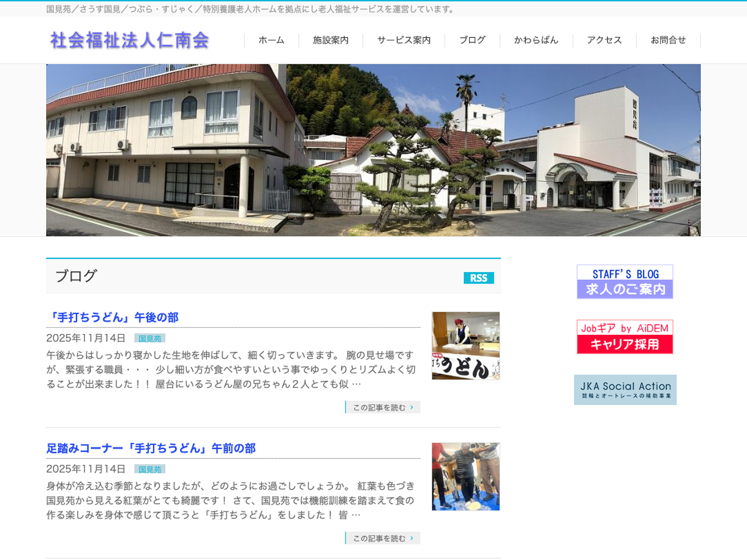Open the うどん post thumbnail image
The width and height of the screenshot is (747, 560).
tap(466, 346)
